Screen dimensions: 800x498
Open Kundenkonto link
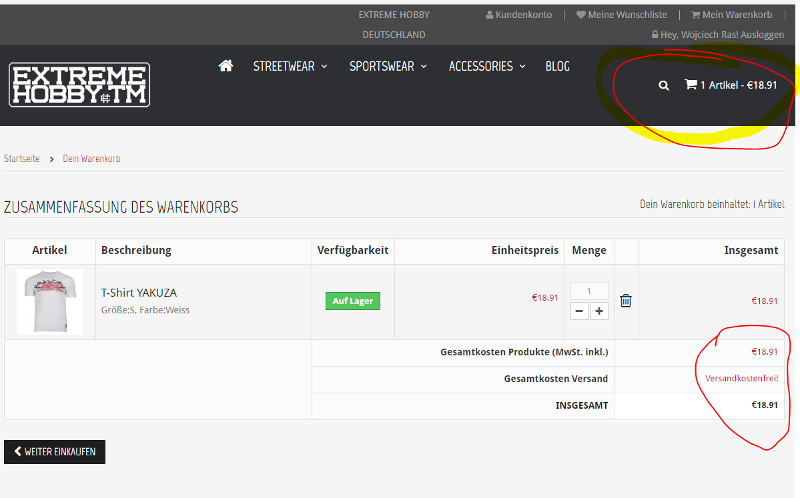click(x=519, y=15)
